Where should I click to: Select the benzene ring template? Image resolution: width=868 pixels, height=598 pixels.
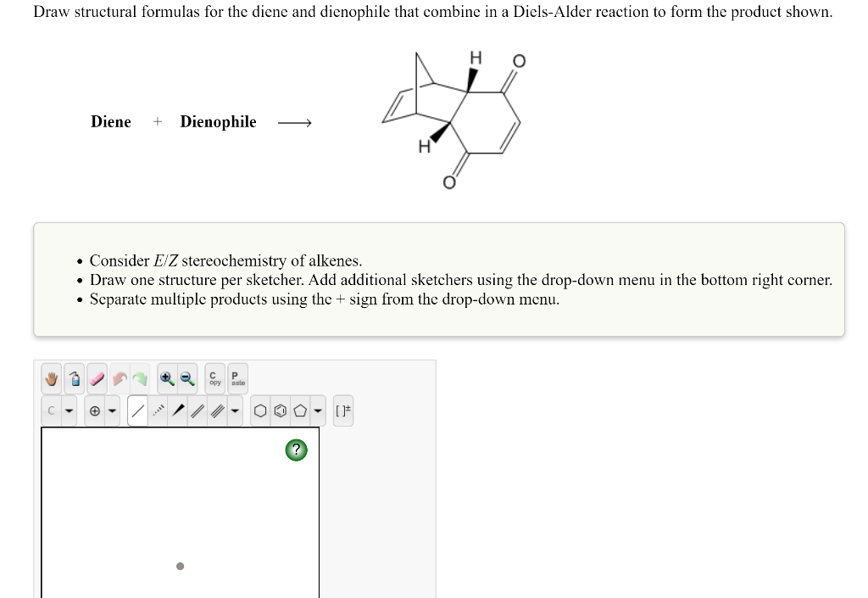point(281,410)
